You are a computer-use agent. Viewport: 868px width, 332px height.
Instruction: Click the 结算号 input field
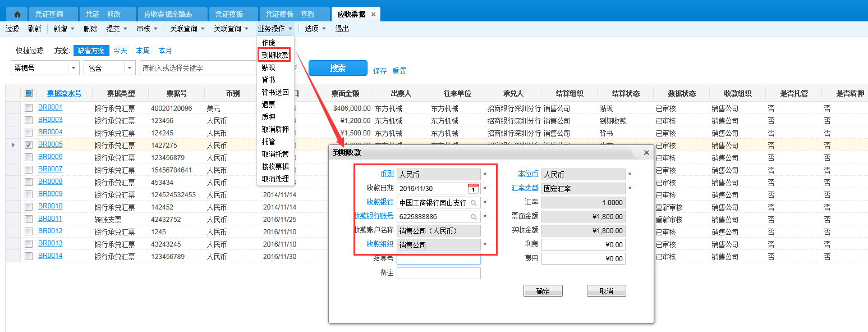point(438,259)
